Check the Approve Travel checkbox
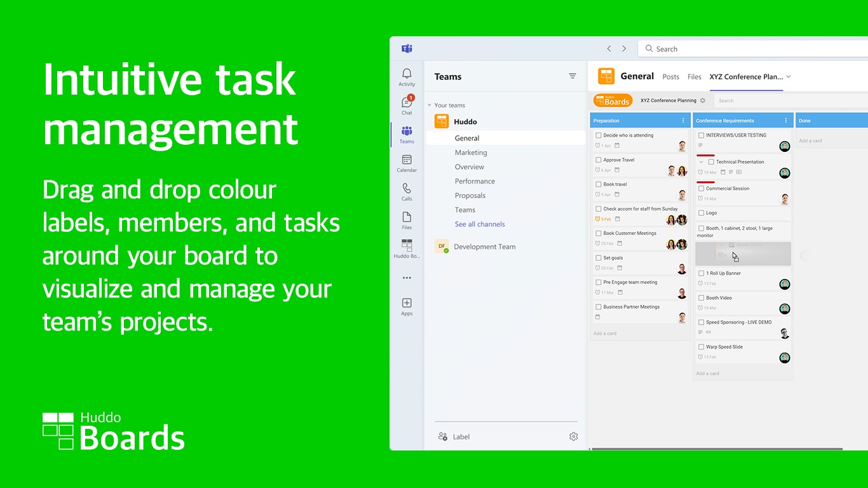The width and height of the screenshot is (868, 488). tap(598, 160)
